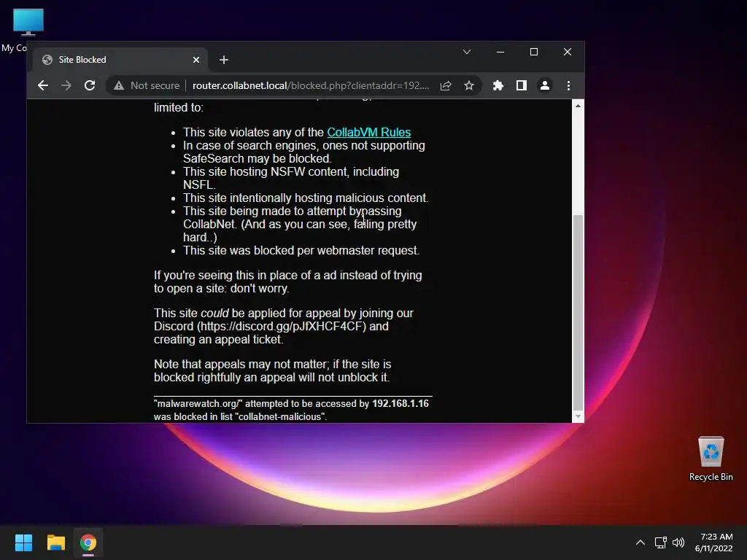This screenshot has height=560, width=747.
Task: Click the address bar URL
Action: pyautogui.click(x=311, y=86)
